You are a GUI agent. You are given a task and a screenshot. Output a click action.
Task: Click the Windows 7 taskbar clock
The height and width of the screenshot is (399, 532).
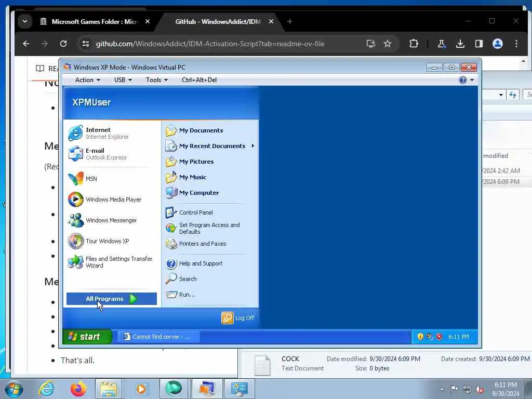(506, 389)
